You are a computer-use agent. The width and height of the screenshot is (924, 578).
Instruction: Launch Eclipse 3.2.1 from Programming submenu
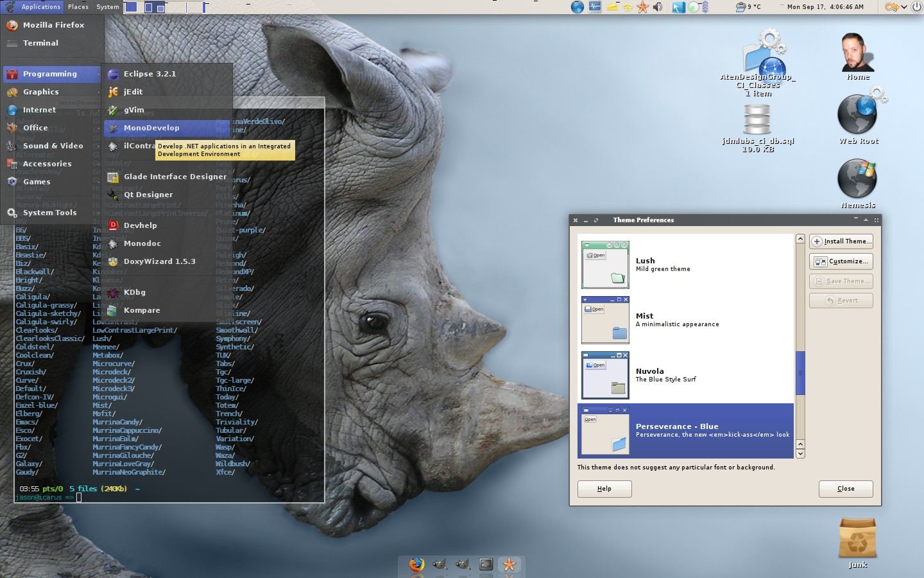[167, 74]
